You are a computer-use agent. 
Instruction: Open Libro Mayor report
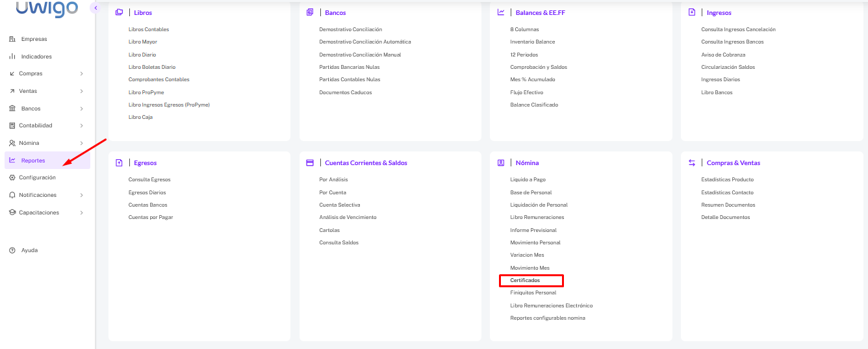[143, 42]
